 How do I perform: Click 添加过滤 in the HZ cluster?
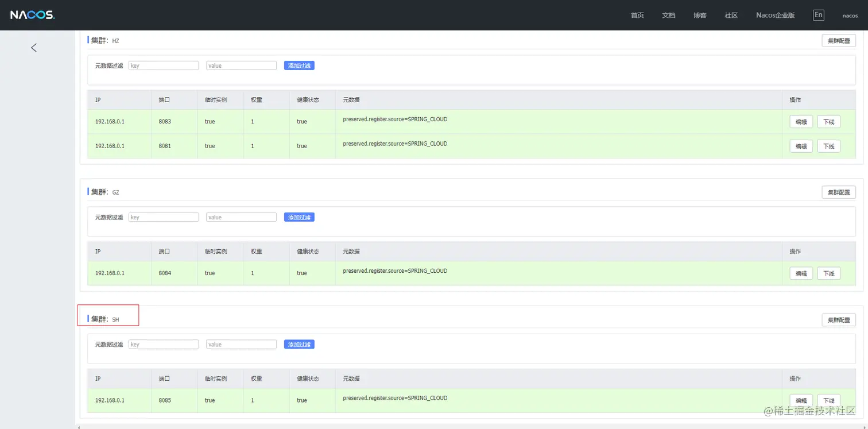pos(299,65)
